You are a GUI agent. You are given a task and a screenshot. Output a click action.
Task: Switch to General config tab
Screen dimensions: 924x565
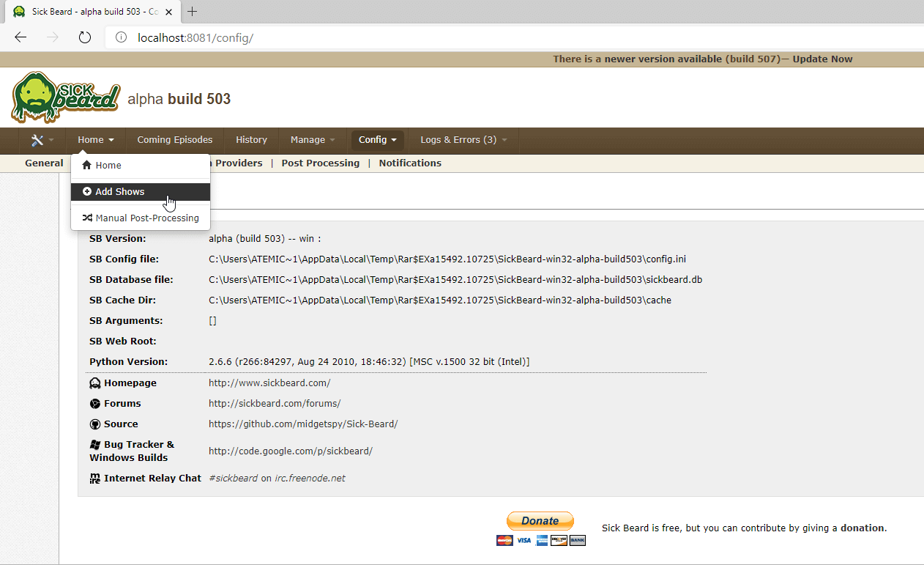coord(44,163)
